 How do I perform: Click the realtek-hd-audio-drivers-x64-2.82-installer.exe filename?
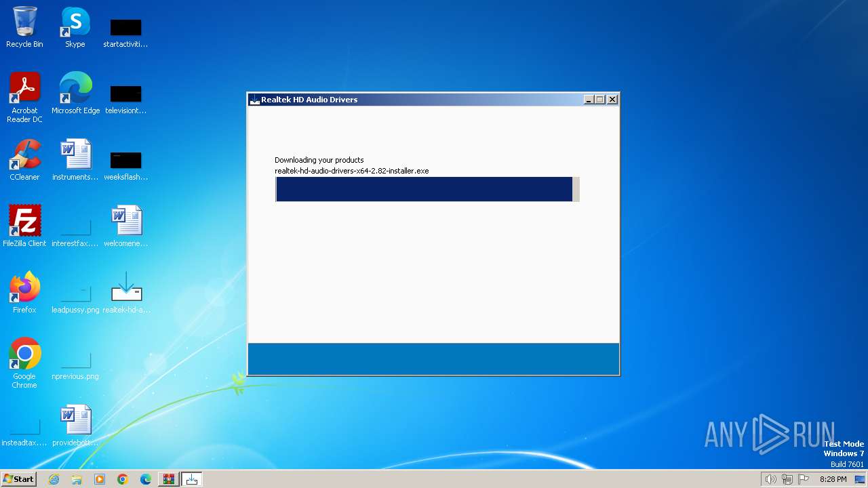352,171
